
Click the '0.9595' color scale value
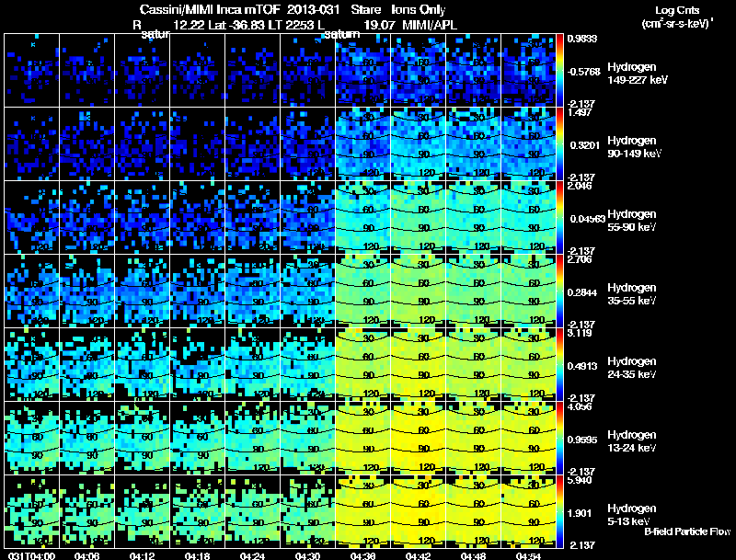[x=581, y=440]
